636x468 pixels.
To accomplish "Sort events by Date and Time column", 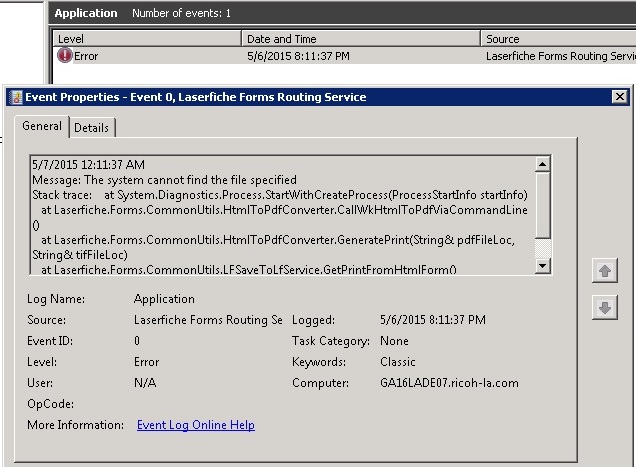I will coord(361,39).
